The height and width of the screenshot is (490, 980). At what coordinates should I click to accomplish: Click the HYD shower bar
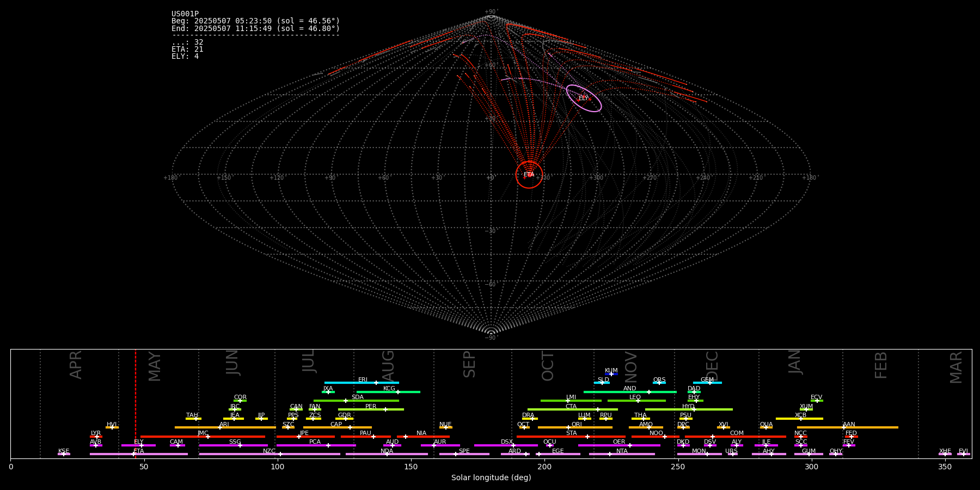[x=689, y=409]
